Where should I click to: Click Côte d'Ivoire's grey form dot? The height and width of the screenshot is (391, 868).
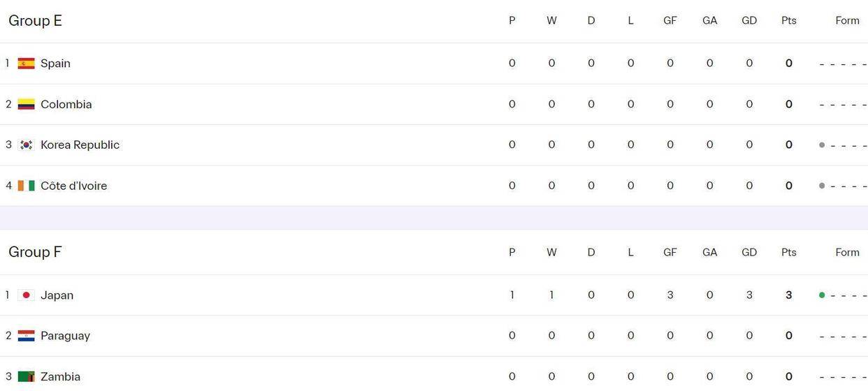[822, 186]
